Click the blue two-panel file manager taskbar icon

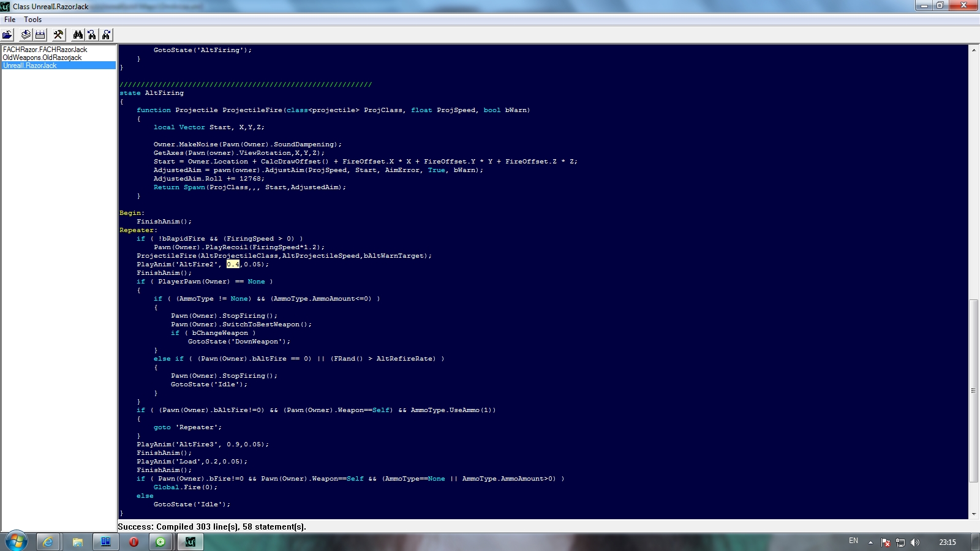click(x=106, y=542)
